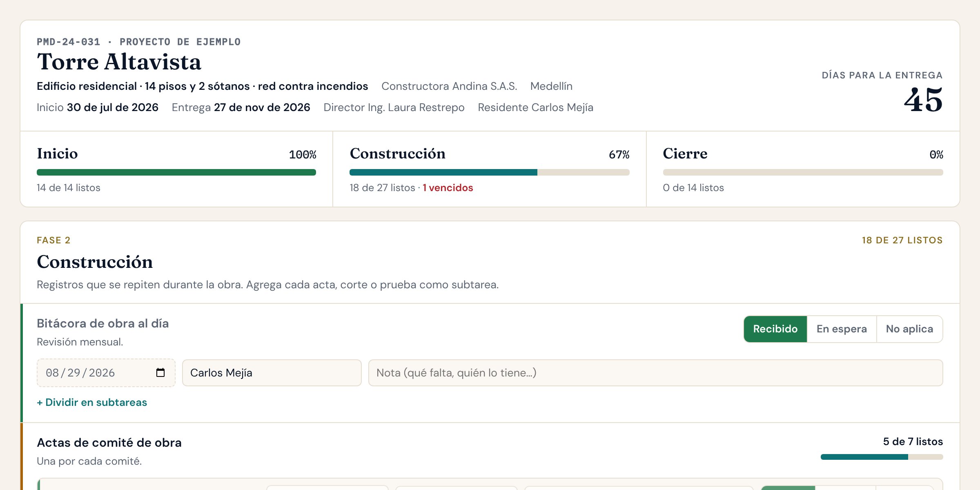This screenshot has height=490, width=980.
Task: Click Residente Carlos Mejía in header
Action: (535, 107)
